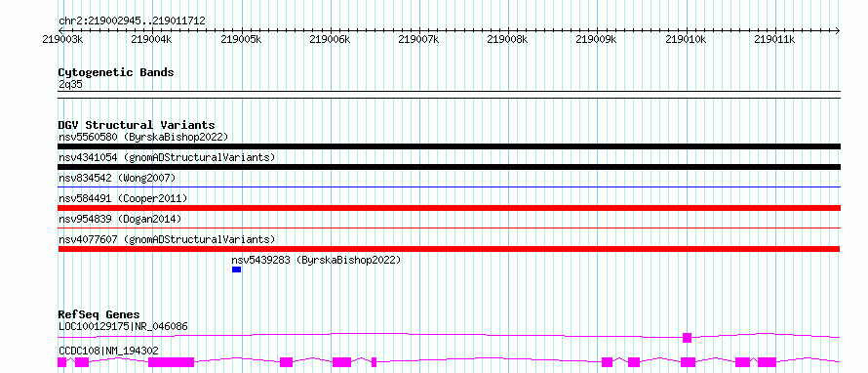Click the 219003k ruler label

(63, 39)
